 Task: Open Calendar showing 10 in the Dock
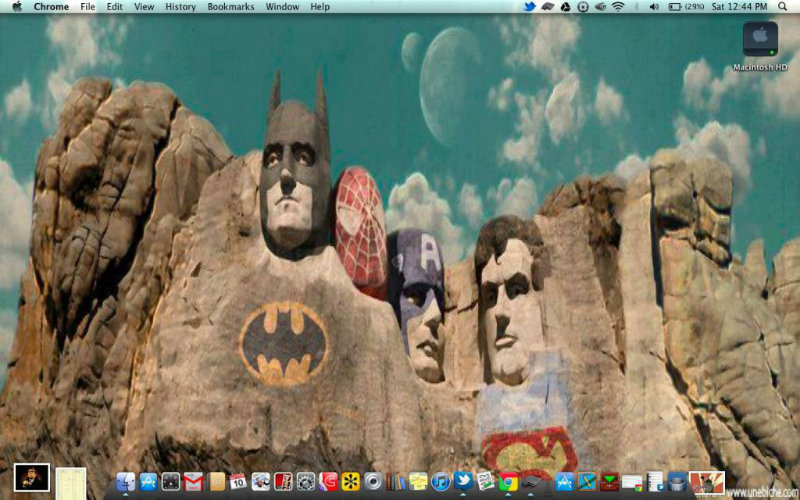click(x=238, y=481)
